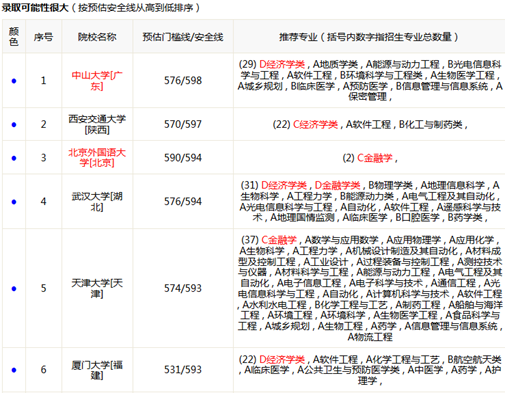
Task: Select 天津大学[天津] school name
Action: 97,288
